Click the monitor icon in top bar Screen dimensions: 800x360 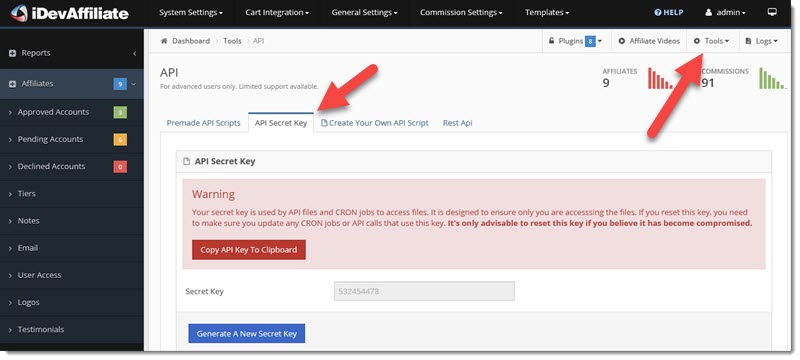772,12
